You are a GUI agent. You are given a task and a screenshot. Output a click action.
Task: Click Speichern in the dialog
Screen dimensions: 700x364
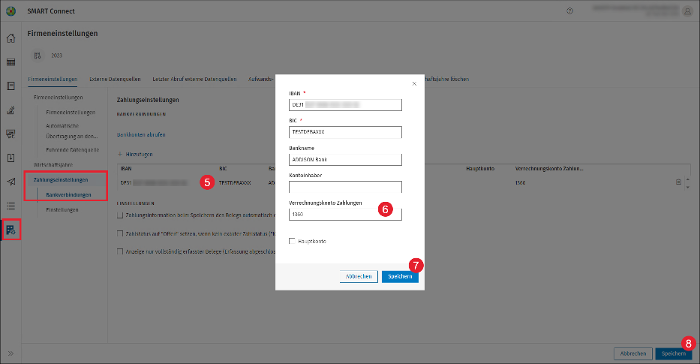pyautogui.click(x=400, y=276)
